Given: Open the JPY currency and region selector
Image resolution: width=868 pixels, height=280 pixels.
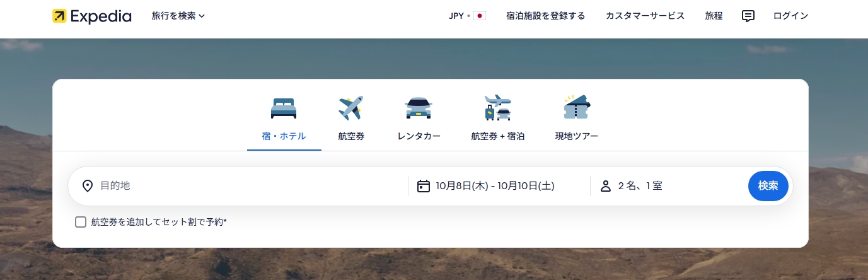Looking at the screenshot, I should coord(467,16).
